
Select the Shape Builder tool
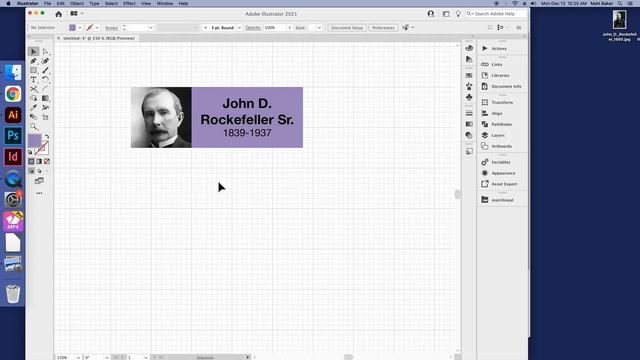(33, 98)
